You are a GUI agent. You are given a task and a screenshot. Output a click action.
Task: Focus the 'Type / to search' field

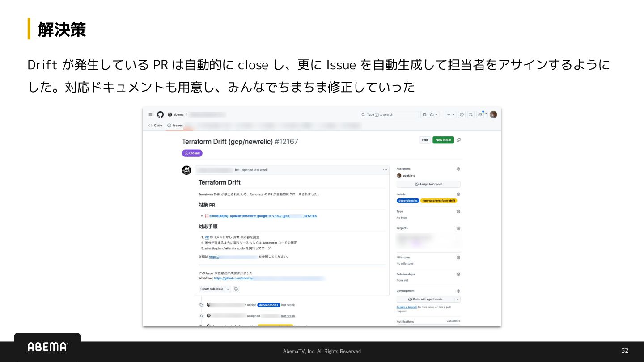tap(389, 114)
